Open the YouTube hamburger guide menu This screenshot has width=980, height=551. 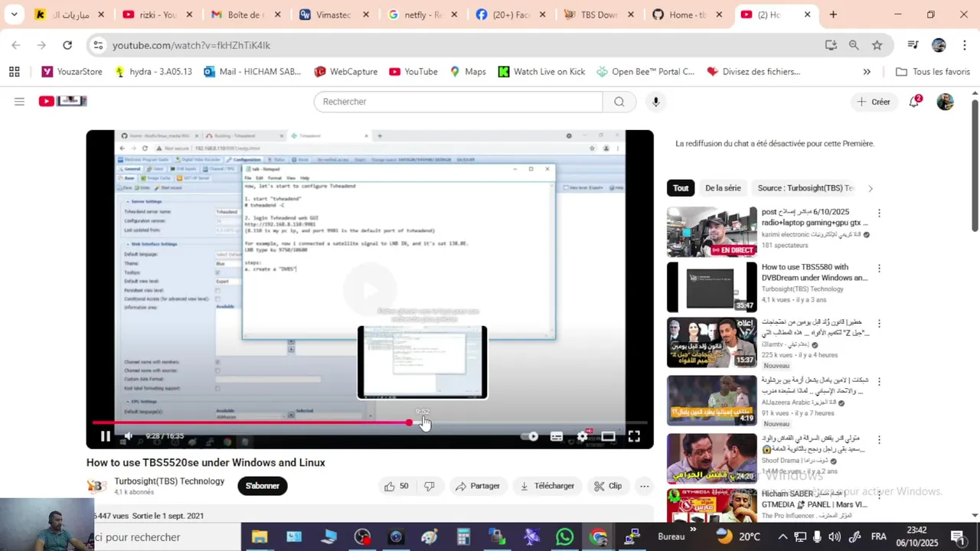click(x=19, y=102)
